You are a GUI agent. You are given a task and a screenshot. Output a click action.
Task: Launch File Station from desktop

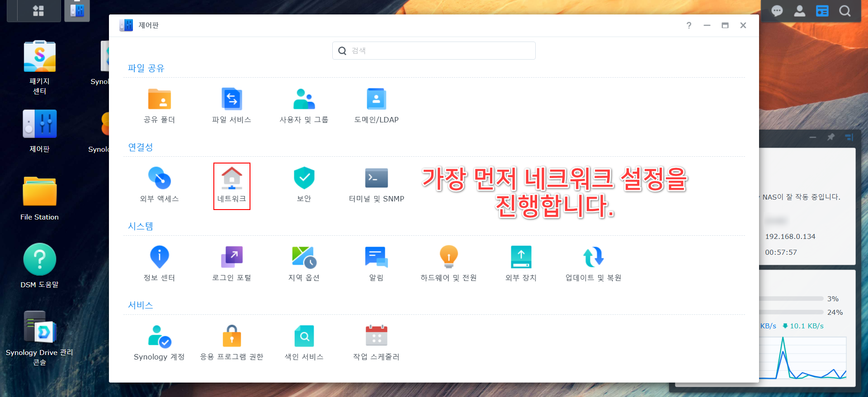click(x=39, y=199)
